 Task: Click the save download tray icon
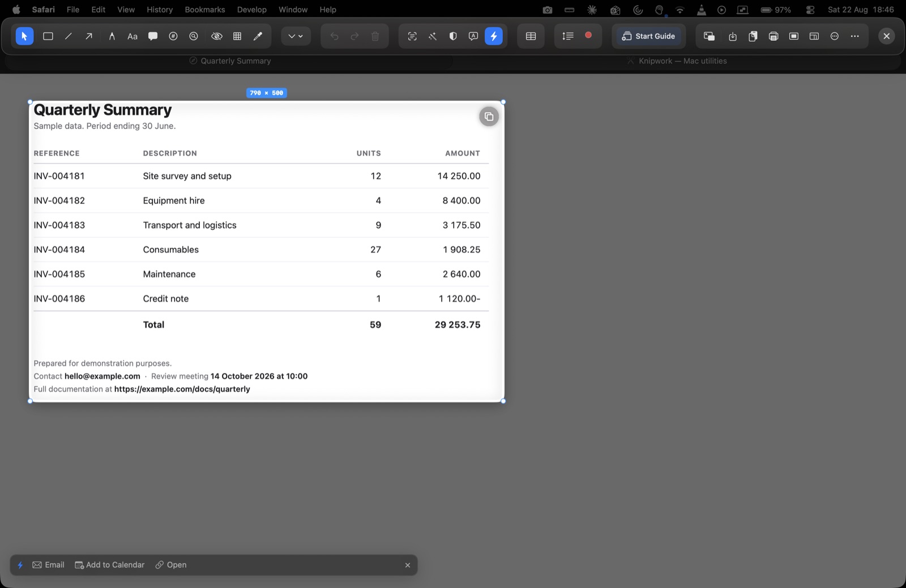pos(733,36)
